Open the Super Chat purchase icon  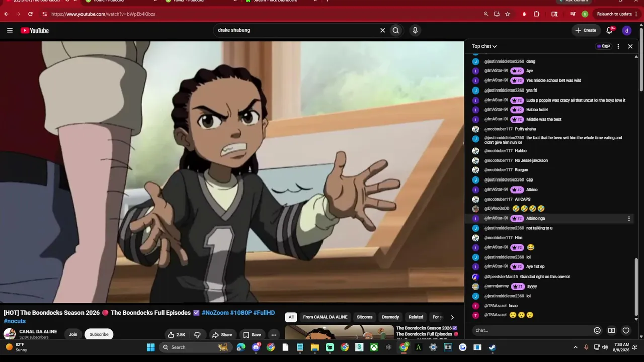point(612,330)
